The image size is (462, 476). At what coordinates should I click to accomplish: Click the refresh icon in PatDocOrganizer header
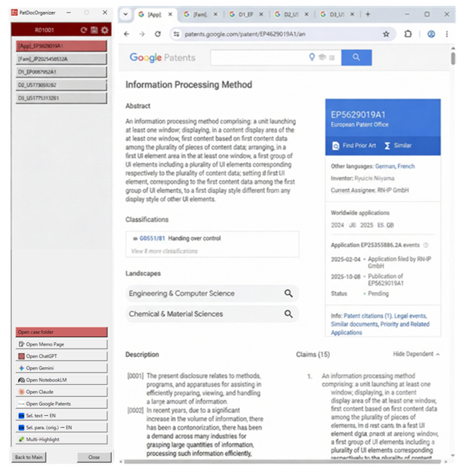(x=84, y=30)
